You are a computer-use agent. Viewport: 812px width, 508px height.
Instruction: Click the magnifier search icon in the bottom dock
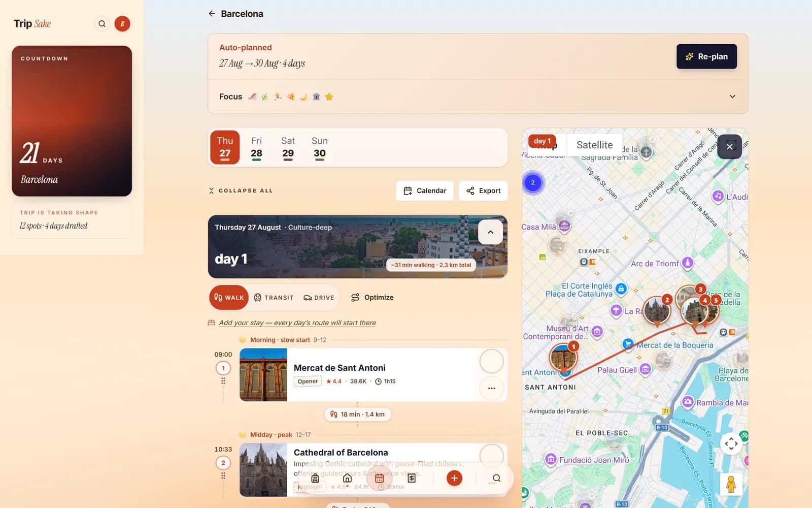tap(497, 478)
